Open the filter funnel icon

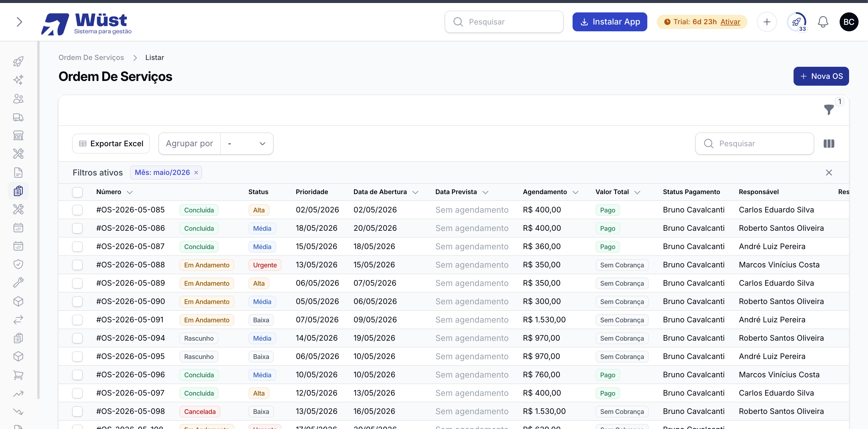(829, 110)
